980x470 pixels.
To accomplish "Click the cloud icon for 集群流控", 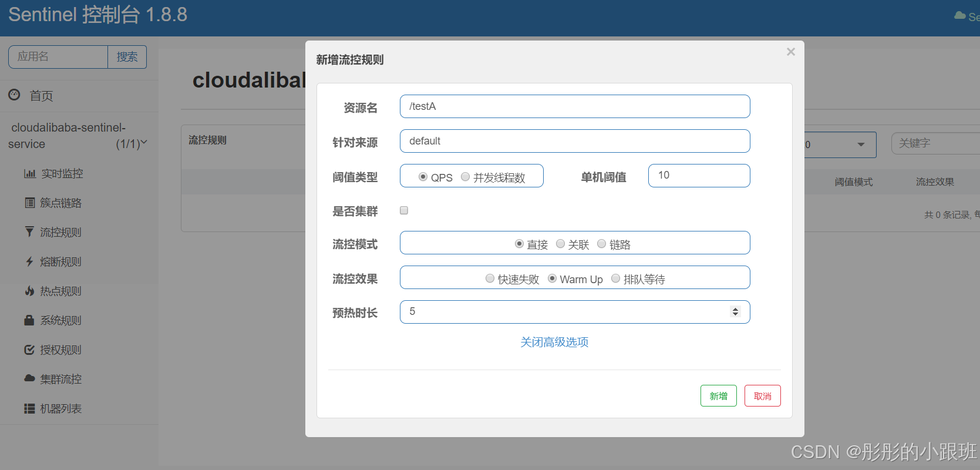I will click(x=29, y=378).
